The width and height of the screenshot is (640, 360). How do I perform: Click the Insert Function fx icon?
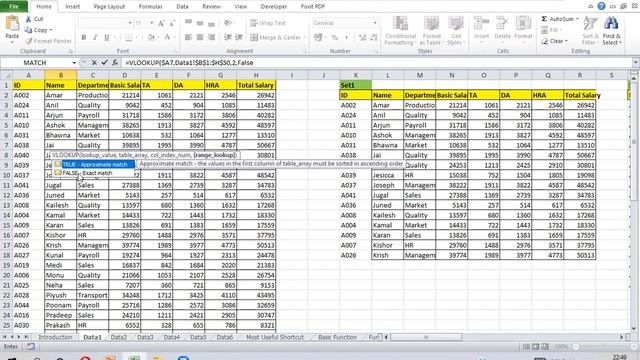pos(115,62)
